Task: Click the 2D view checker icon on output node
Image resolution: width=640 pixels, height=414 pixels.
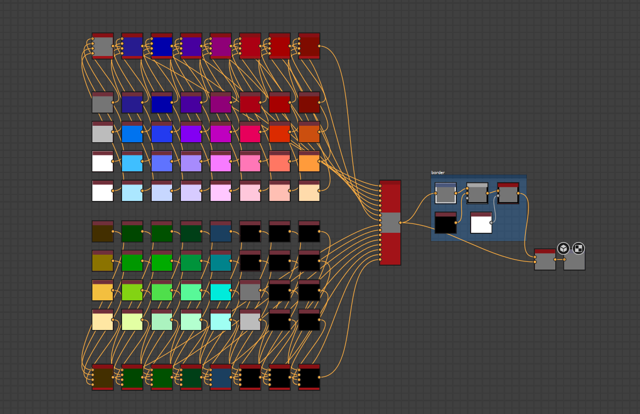Action: click(578, 248)
